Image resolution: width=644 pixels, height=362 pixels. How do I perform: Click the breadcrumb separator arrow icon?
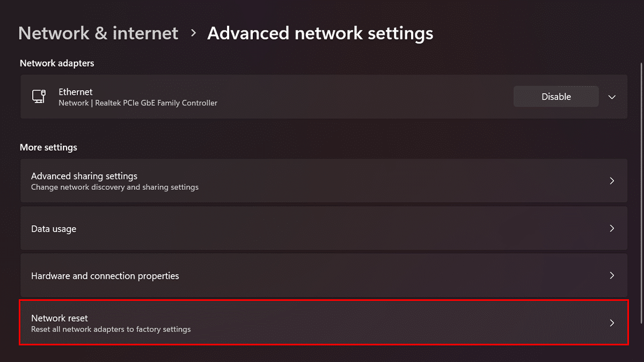click(193, 33)
